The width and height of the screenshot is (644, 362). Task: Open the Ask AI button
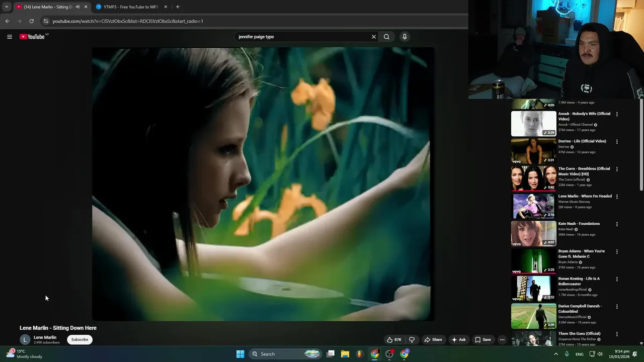(x=458, y=340)
